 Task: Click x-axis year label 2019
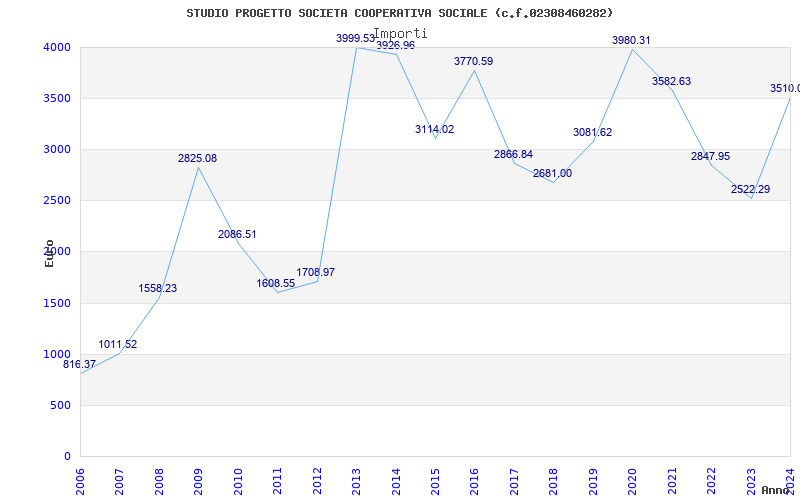click(593, 482)
